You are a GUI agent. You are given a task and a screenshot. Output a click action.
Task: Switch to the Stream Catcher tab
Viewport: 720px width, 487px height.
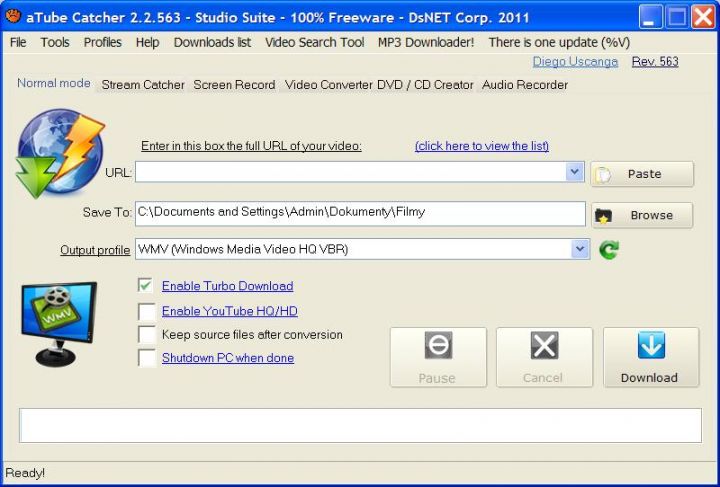click(x=143, y=85)
